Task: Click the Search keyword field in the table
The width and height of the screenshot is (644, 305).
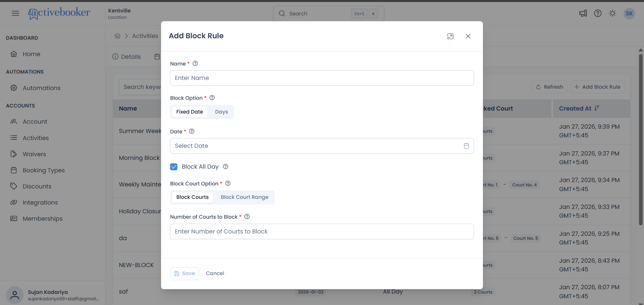Action: pyautogui.click(x=140, y=87)
